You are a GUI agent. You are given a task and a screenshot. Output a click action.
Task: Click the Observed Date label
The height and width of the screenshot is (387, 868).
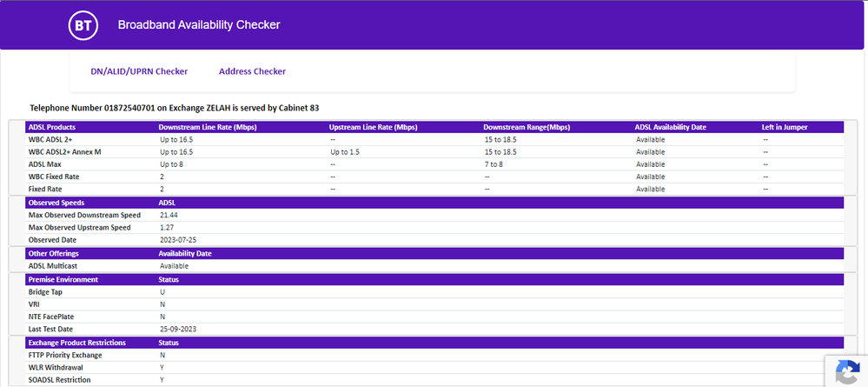coord(53,240)
